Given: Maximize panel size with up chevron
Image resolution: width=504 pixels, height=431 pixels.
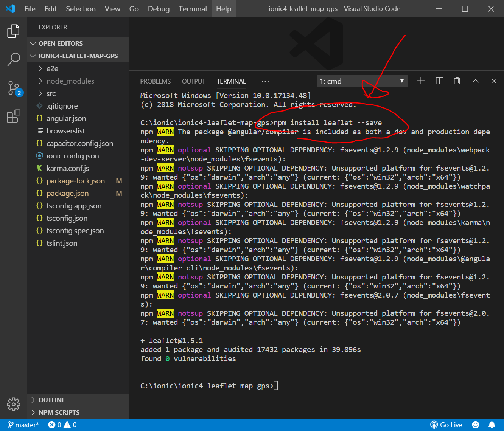Looking at the screenshot, I should [x=476, y=81].
